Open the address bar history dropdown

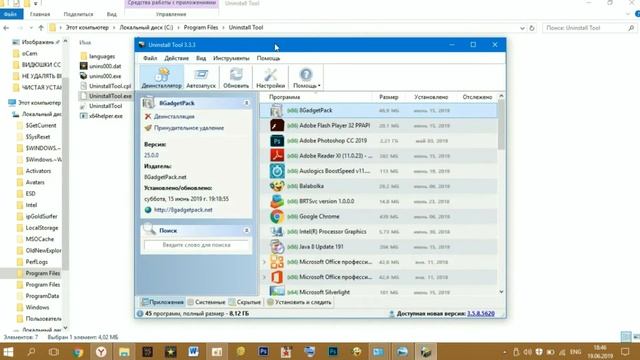(522, 28)
